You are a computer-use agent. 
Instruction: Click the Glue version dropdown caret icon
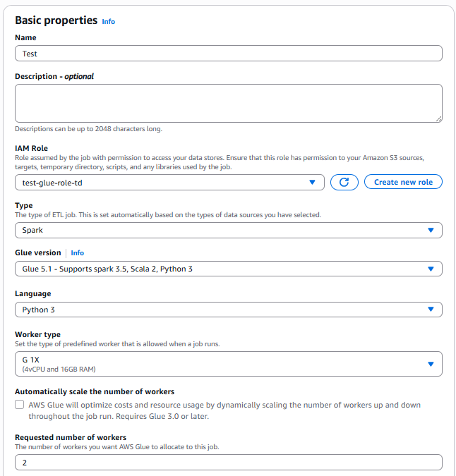coord(431,269)
